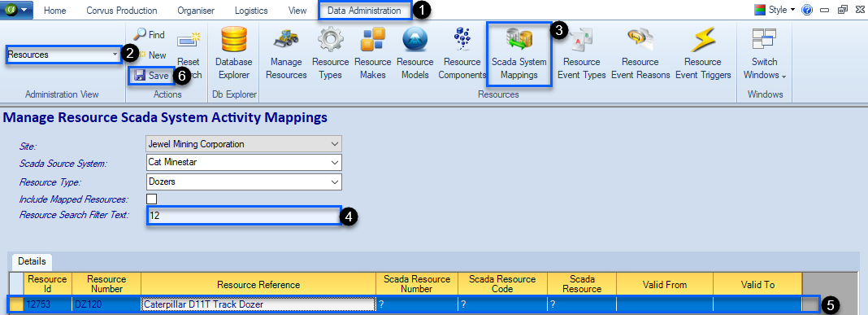Image resolution: width=868 pixels, height=315 pixels.
Task: Switch to the View ribbon tab
Action: [x=297, y=11]
